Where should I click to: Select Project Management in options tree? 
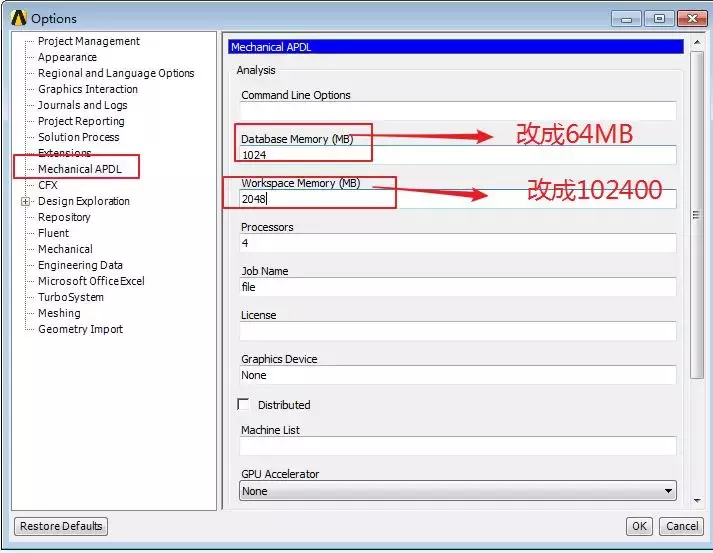[89, 41]
